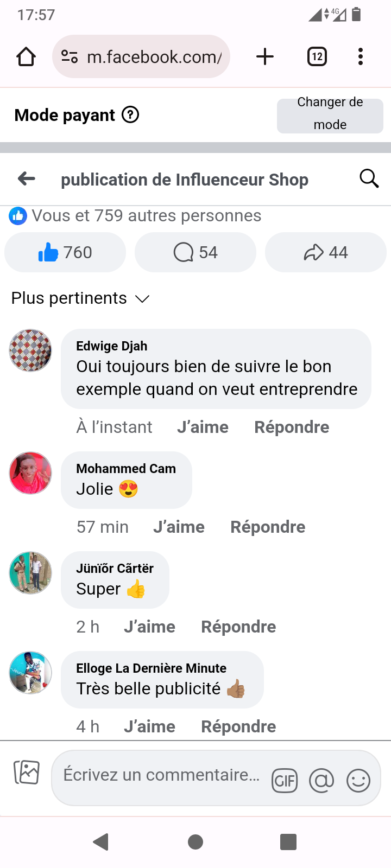Screen dimensions: 391x868
Task: Open the GIF picker in comment box
Action: pos(285,781)
